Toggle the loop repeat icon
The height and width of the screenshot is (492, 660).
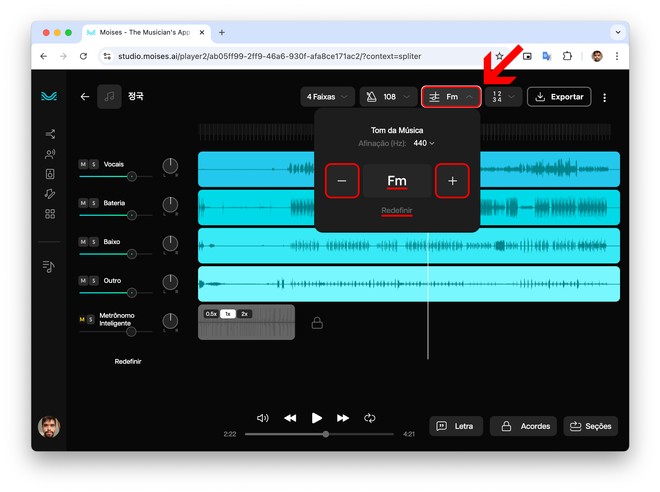[370, 418]
